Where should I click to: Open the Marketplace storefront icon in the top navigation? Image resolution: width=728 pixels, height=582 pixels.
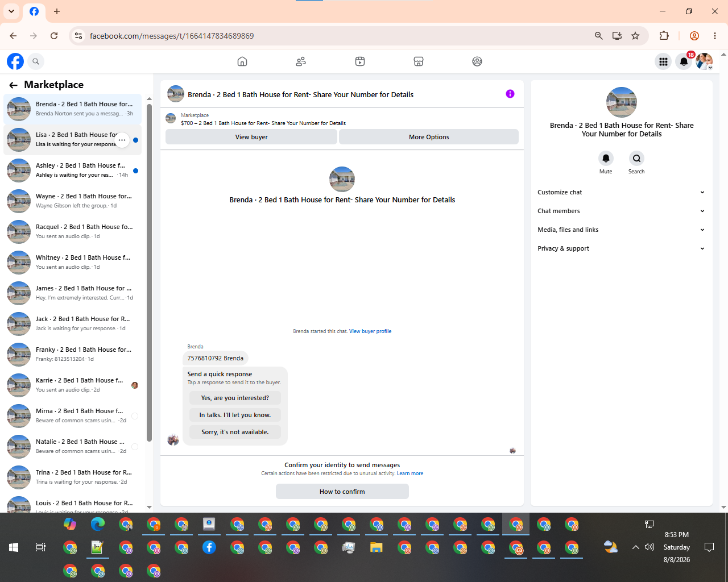tap(419, 61)
